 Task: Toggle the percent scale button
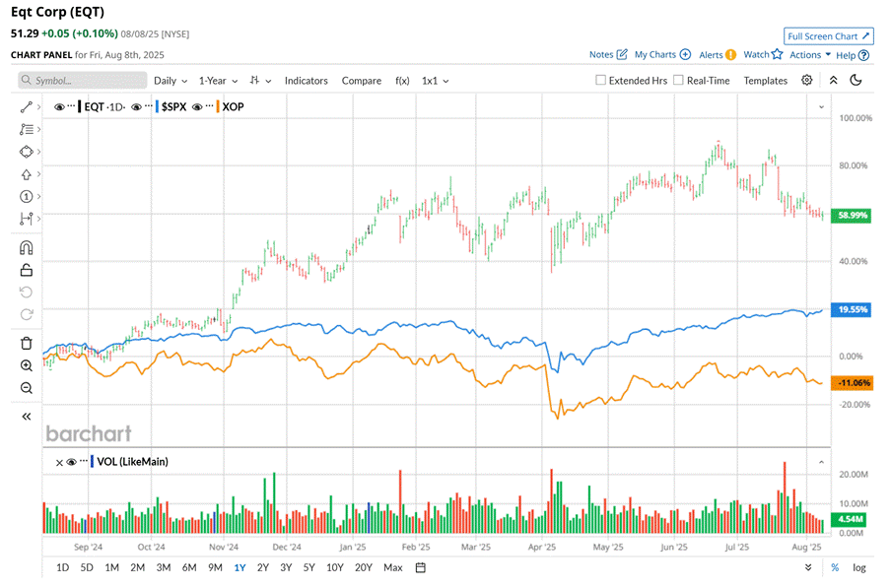(835, 567)
